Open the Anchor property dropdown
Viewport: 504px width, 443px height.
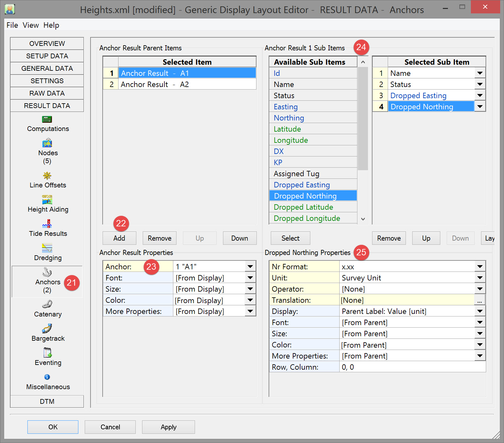click(250, 267)
